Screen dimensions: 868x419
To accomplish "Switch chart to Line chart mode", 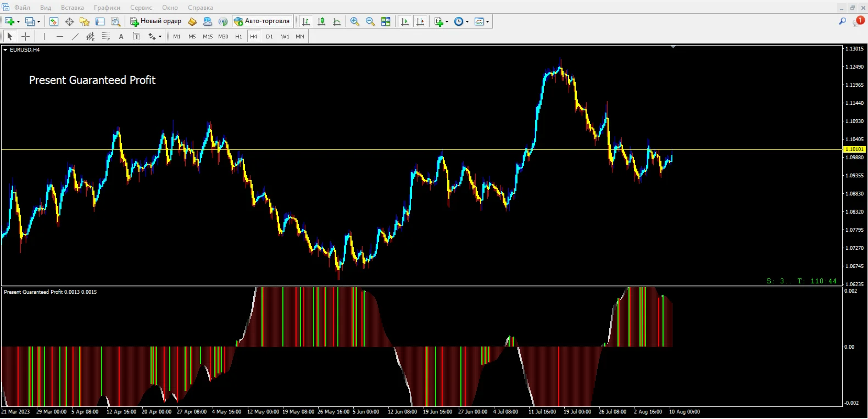I will point(337,21).
